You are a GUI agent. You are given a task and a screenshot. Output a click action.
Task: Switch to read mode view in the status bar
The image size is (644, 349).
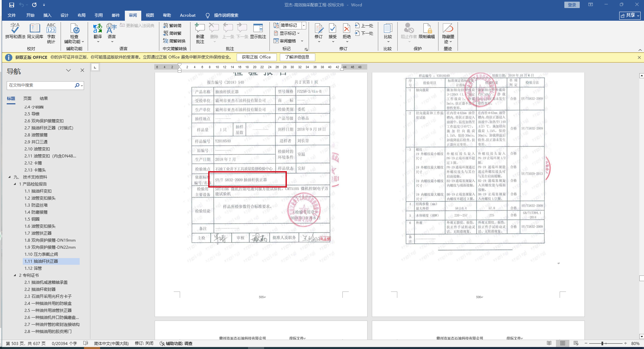pyautogui.click(x=549, y=343)
